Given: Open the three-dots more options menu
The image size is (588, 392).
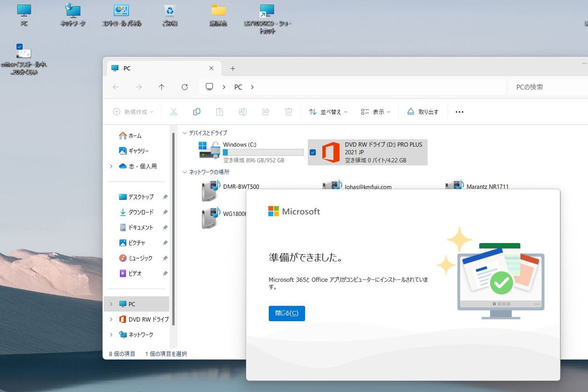Looking at the screenshot, I should (x=459, y=112).
